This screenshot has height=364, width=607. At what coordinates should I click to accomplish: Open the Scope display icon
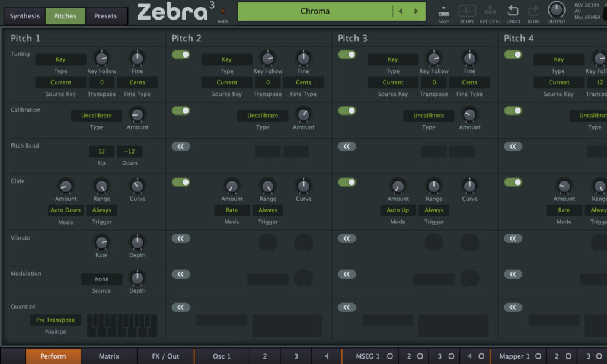(x=467, y=11)
